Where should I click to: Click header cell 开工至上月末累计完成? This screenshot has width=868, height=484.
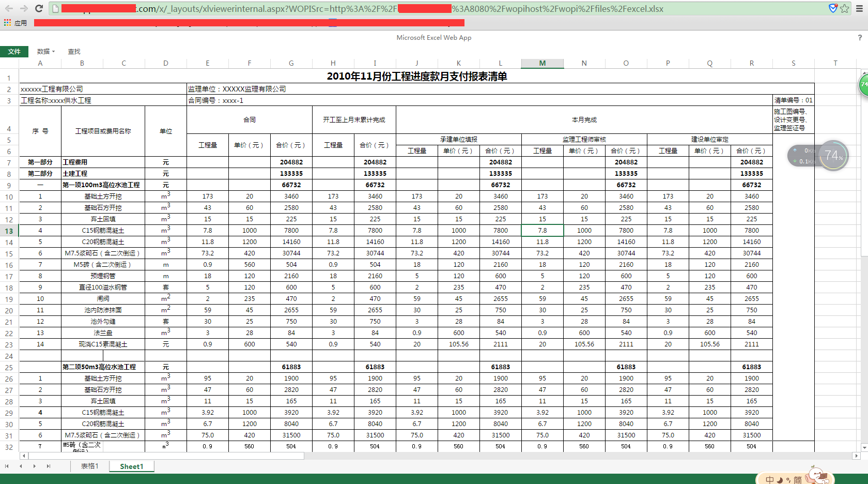pyautogui.click(x=354, y=120)
